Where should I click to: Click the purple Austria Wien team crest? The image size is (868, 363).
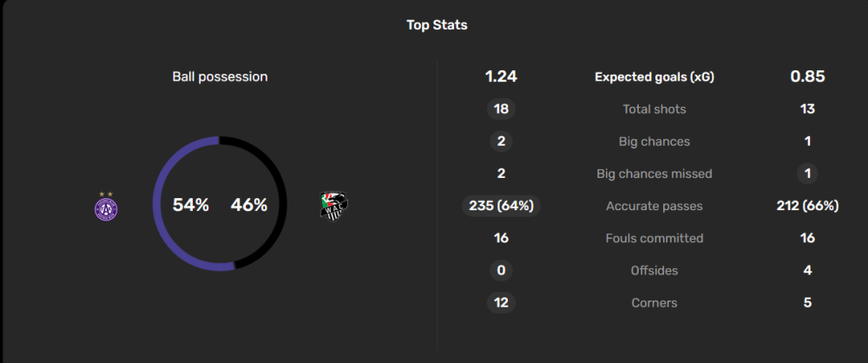(106, 206)
